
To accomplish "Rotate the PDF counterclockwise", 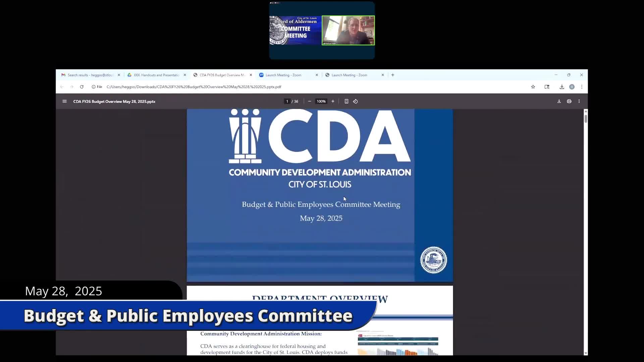I will [356, 101].
